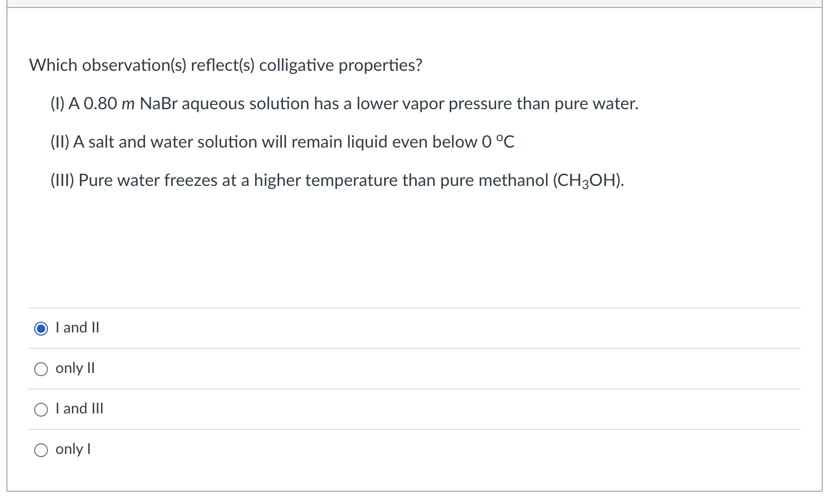Select the "I and II" radio button

41,329
